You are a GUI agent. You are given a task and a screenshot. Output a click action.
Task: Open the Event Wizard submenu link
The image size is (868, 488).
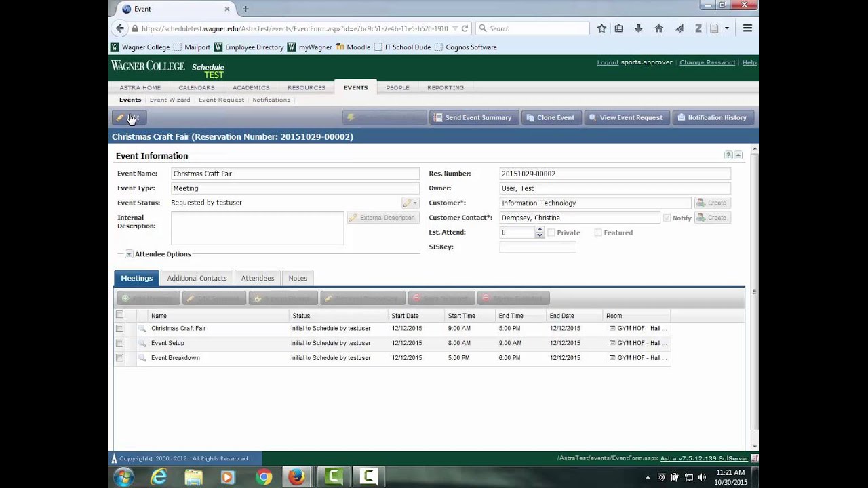pos(170,100)
